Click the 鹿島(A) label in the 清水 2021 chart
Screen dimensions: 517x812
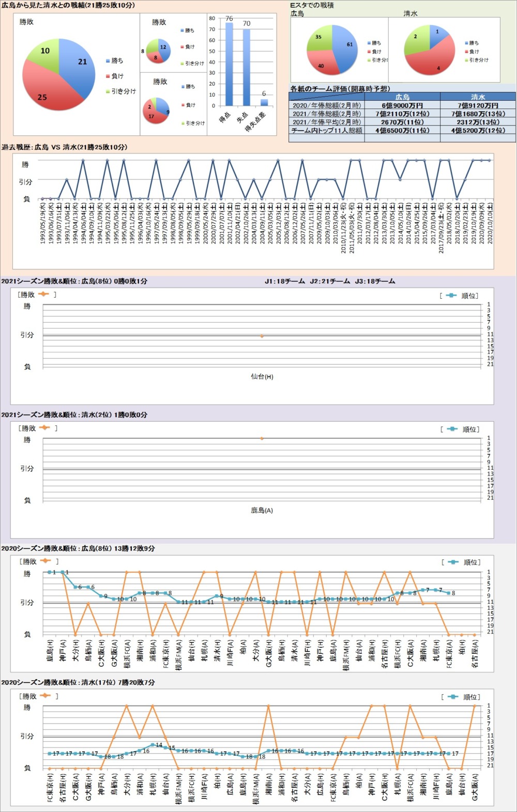pyautogui.click(x=262, y=510)
